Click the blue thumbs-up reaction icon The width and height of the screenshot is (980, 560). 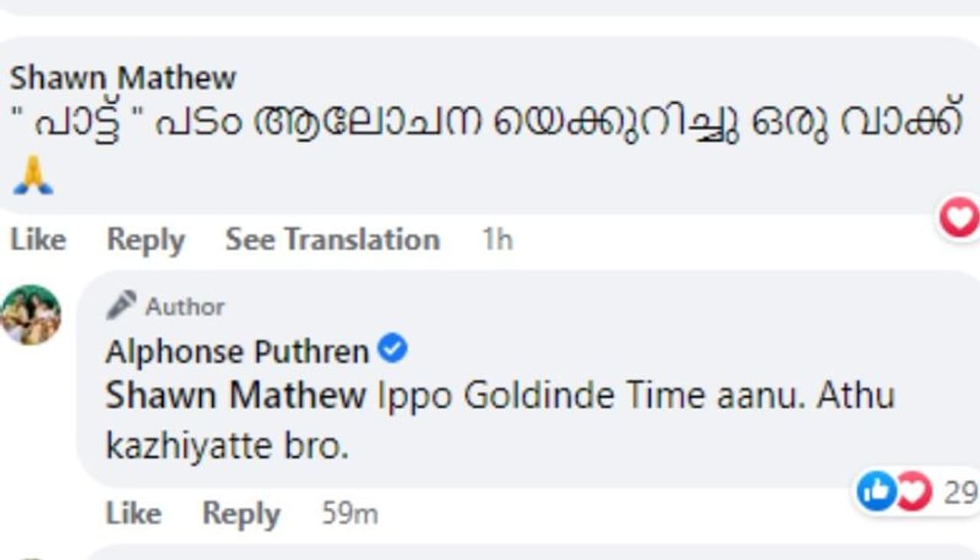click(876, 491)
